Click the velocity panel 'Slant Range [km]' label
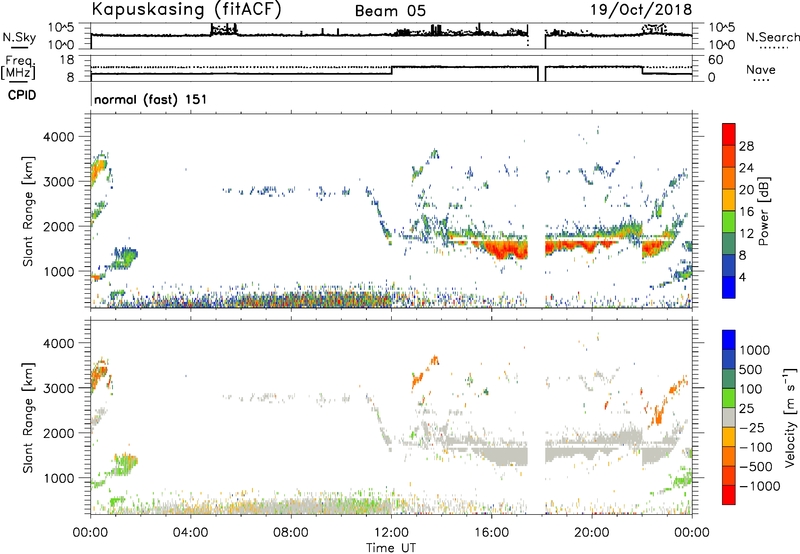This screenshot has height=554, width=800. pyautogui.click(x=28, y=418)
